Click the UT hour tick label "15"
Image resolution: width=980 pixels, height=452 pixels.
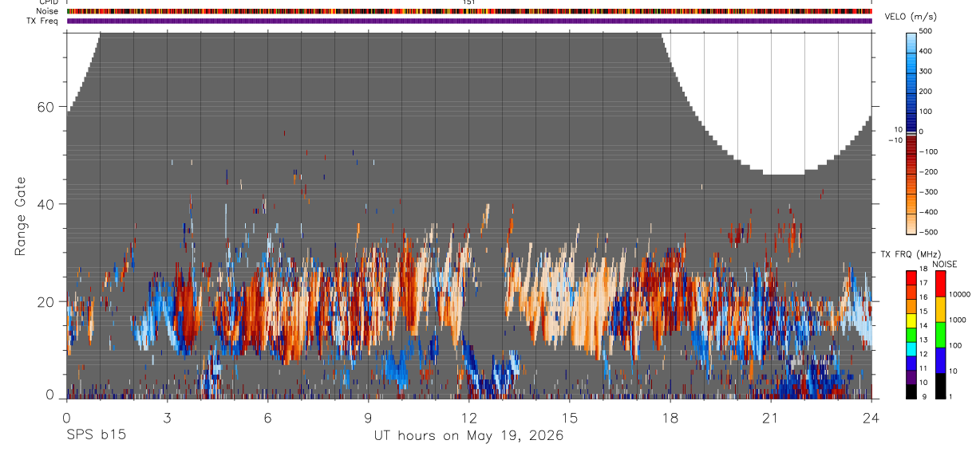click(570, 416)
